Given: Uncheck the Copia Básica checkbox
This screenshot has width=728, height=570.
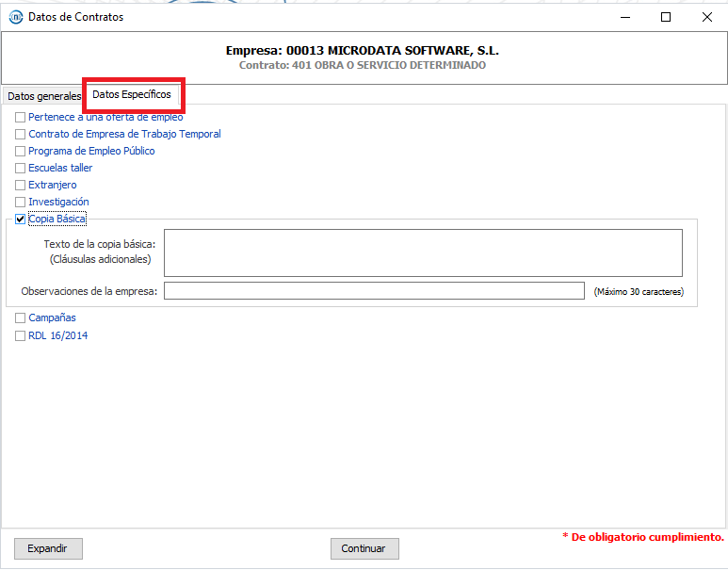Looking at the screenshot, I should [x=21, y=220].
